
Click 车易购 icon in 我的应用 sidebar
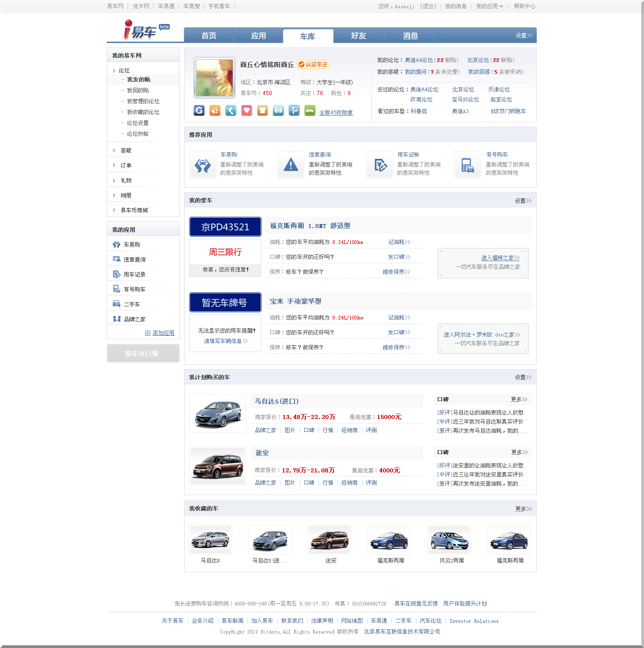[116, 244]
